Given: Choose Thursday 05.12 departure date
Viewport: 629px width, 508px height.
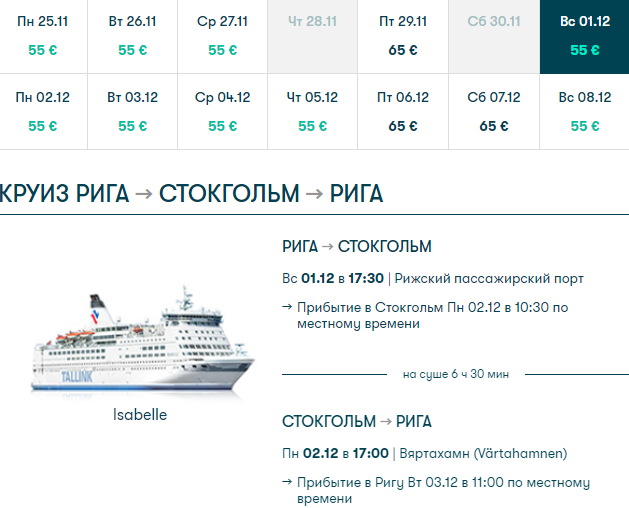Looking at the screenshot, I should coord(313,111).
